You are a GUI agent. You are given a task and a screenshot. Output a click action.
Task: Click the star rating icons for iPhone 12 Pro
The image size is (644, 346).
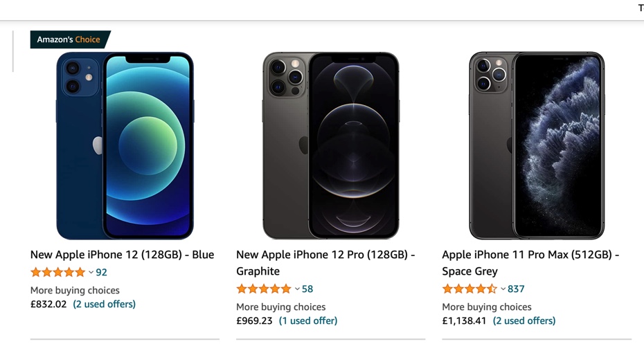click(264, 289)
